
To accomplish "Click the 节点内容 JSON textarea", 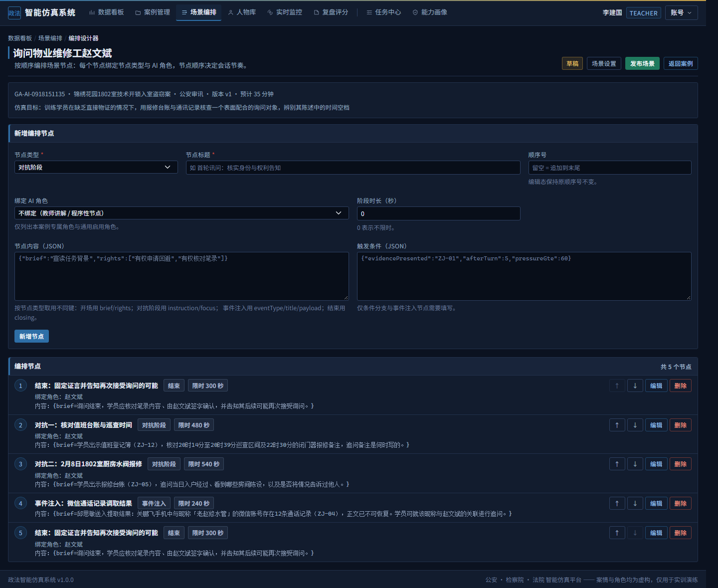I will 181,276.
